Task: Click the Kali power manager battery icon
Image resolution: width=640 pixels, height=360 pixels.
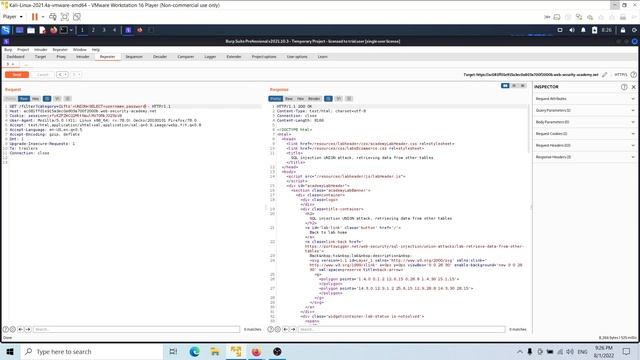Action: coord(595,30)
